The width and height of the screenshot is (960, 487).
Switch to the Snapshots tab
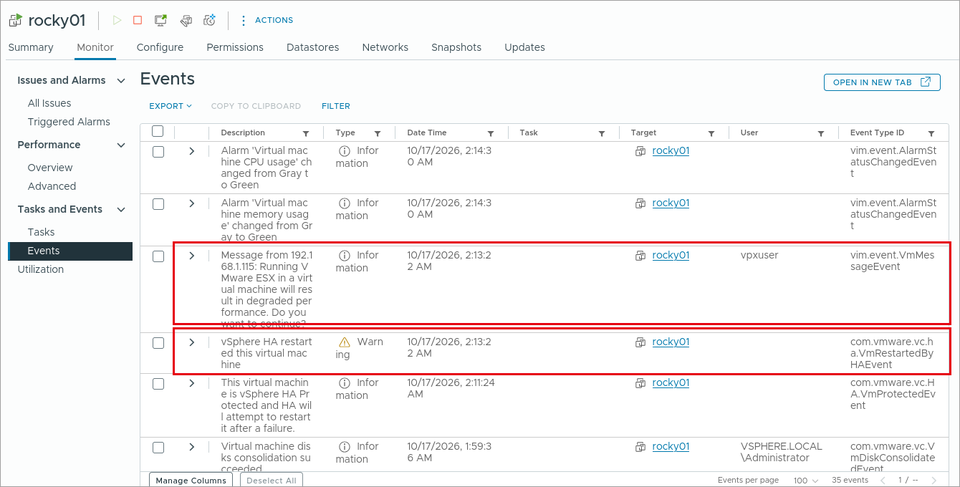pos(456,47)
